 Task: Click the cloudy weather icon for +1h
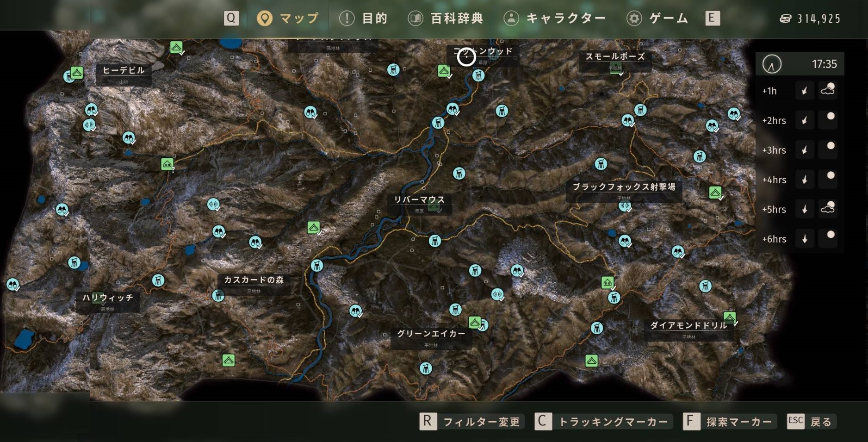click(x=828, y=90)
